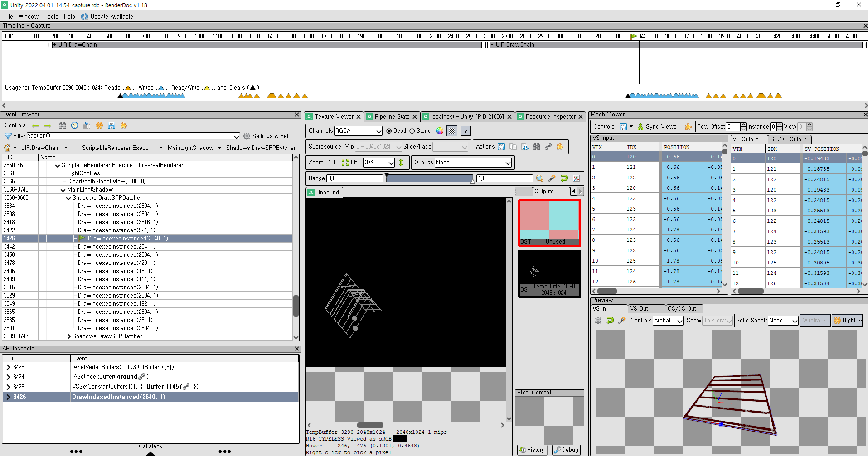
Task: Click the Debug button in Pixel Context
Action: [566, 450]
